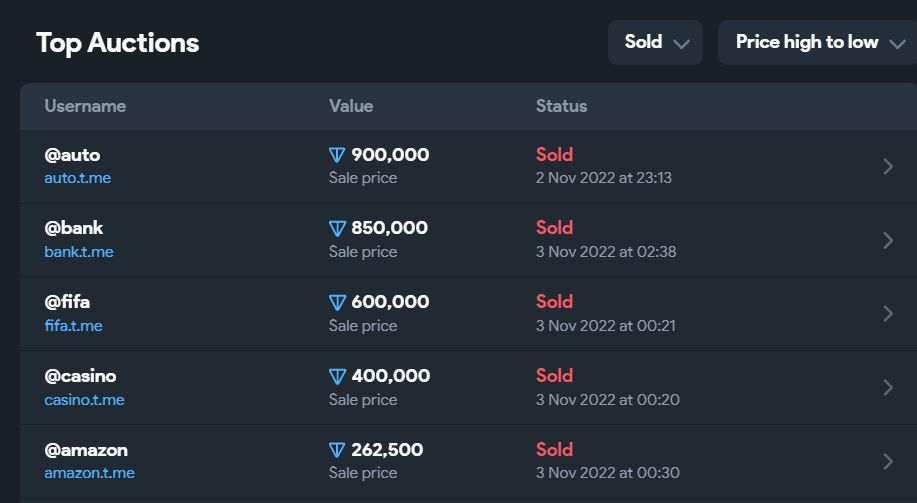Sort by the Username column header
The width and height of the screenshot is (917, 503).
click(x=85, y=106)
